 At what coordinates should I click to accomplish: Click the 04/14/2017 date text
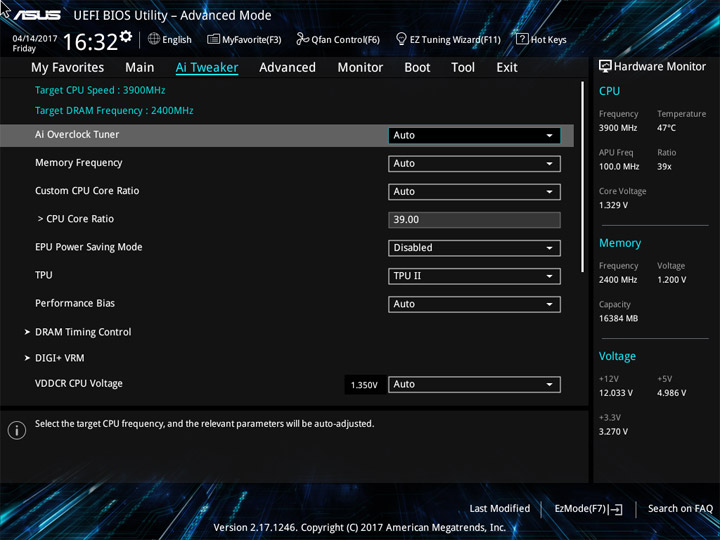click(34, 39)
